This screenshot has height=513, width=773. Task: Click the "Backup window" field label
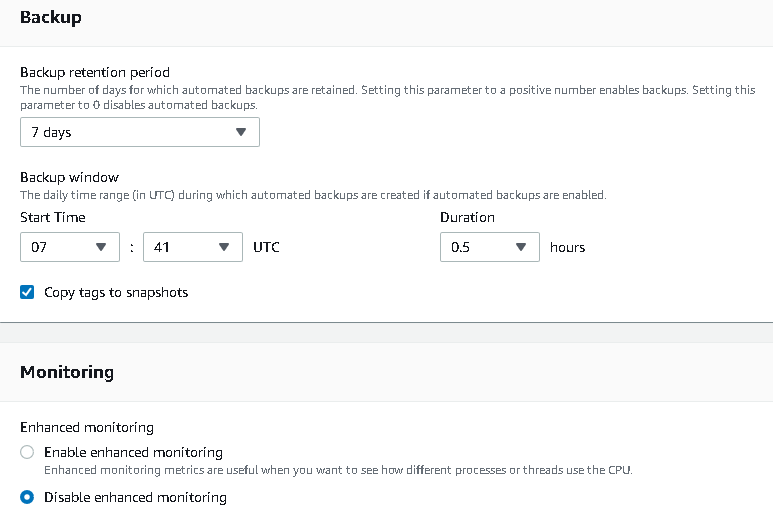click(70, 177)
